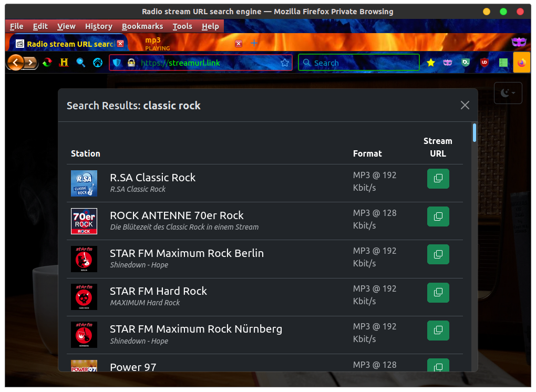Click the STAR FM Berlin guitar logo
536x392 pixels.
pyautogui.click(x=84, y=259)
